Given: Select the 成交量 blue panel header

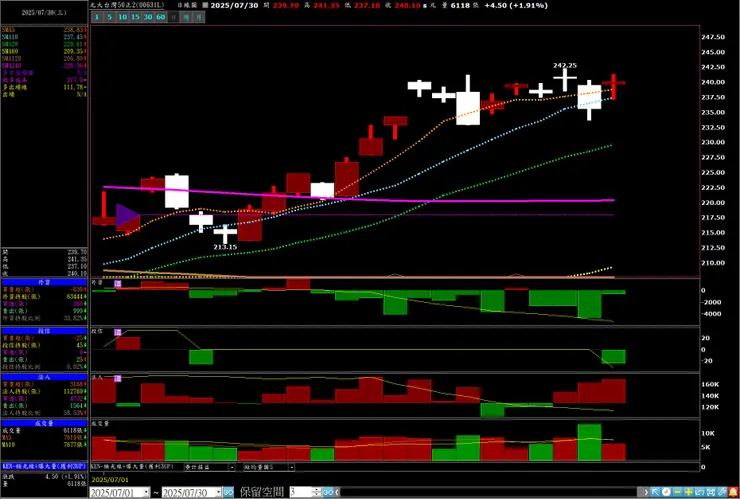Looking at the screenshot, I should (x=44, y=423).
